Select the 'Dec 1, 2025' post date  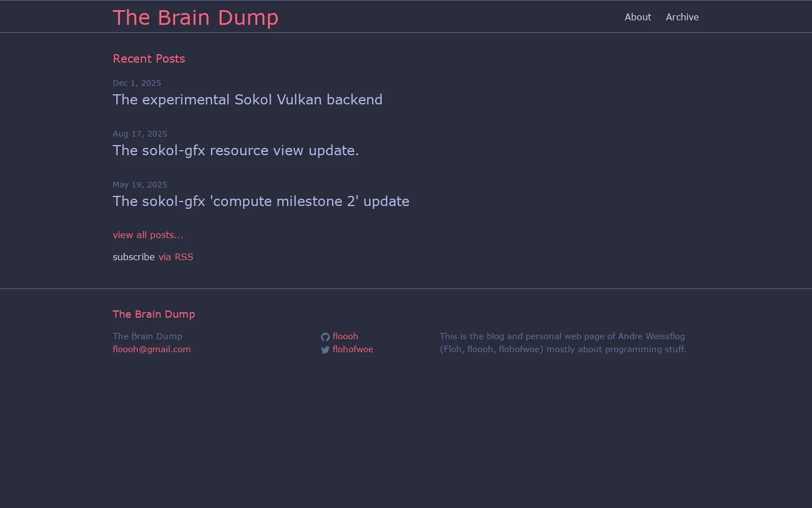click(x=137, y=83)
